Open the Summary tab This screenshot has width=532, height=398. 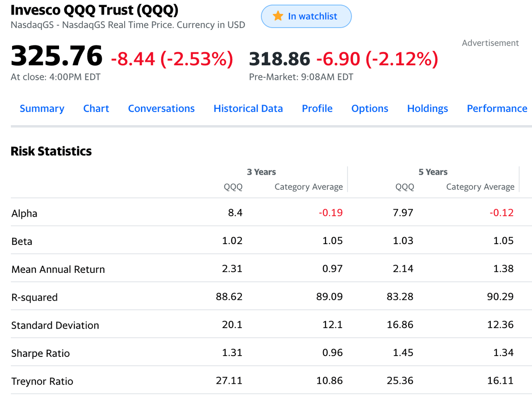click(x=42, y=109)
